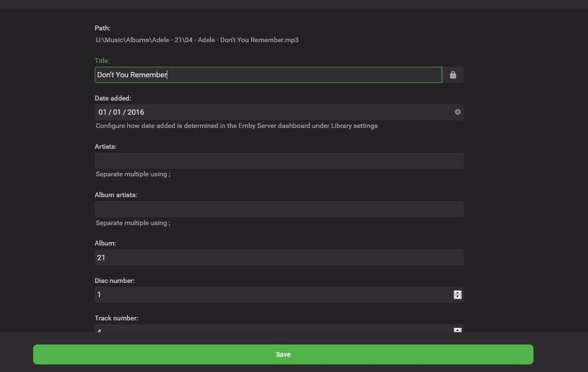Focus the Title text field
This screenshot has height=372, width=588.
click(x=268, y=75)
